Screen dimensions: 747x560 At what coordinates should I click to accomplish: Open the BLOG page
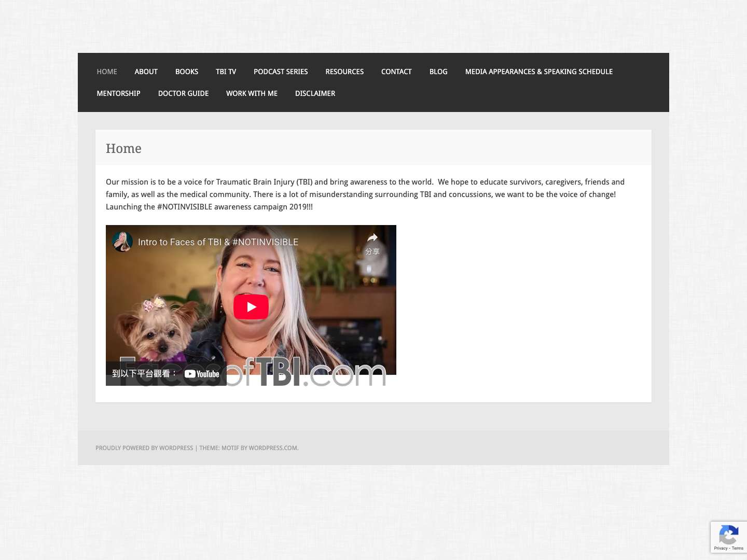coord(438,72)
